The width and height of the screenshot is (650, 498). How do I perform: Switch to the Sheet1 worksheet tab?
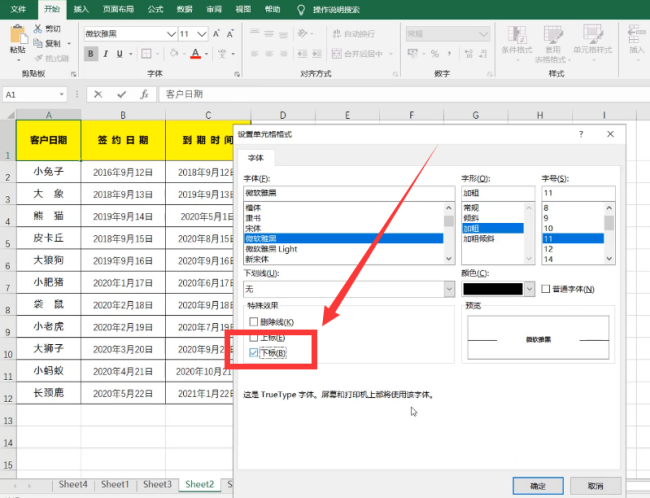point(115,484)
